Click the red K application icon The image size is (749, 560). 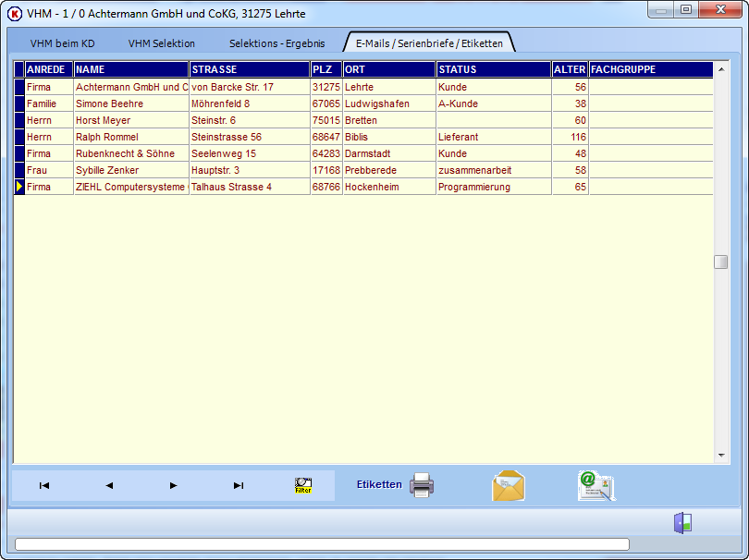coord(15,14)
